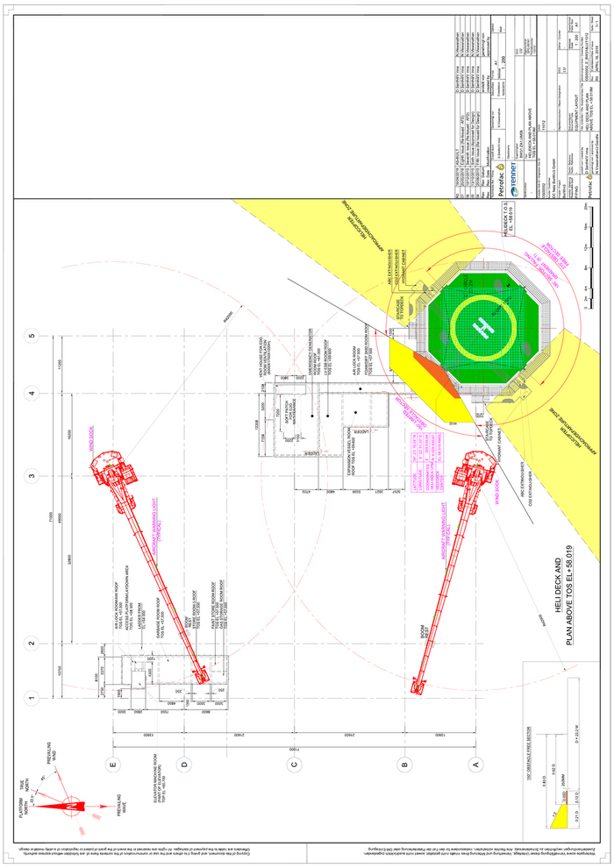Click the grid bubble numbered 3
This screenshot has height=868, width=614.
[33, 476]
